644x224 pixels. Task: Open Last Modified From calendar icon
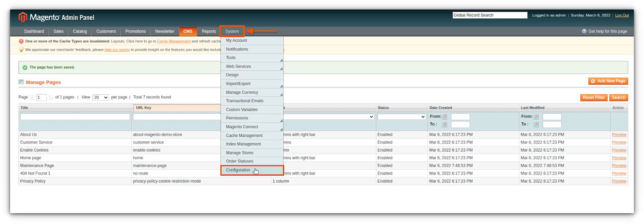536,117
